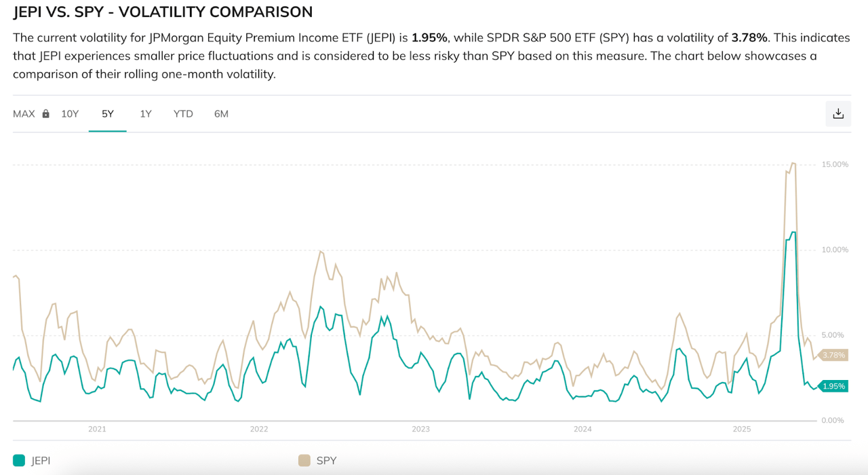868x475 pixels.
Task: Click the JEPI legend text label
Action: pos(42,460)
